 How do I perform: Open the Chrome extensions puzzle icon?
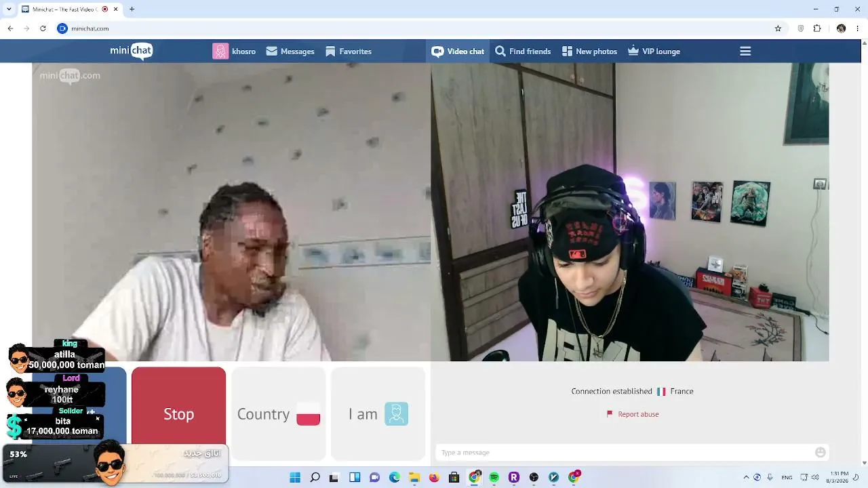click(817, 28)
